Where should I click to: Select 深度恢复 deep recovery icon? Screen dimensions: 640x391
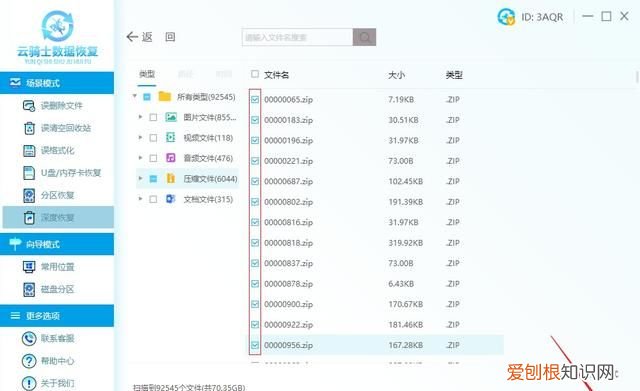29,218
